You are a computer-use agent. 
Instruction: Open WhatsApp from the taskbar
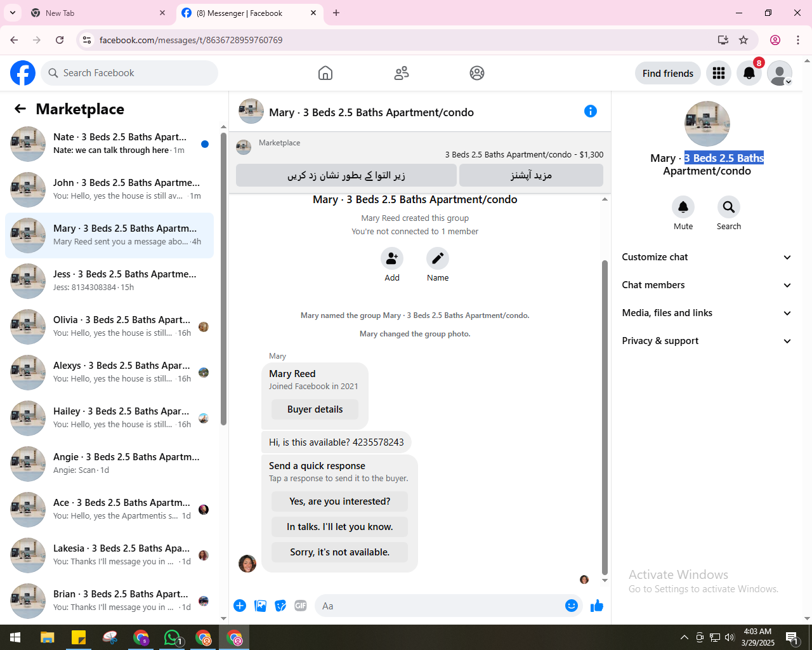pyautogui.click(x=173, y=637)
